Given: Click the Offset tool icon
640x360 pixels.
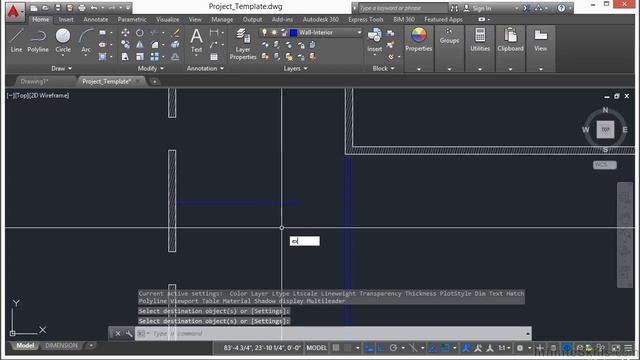Looking at the screenshot, I should click(176, 57).
